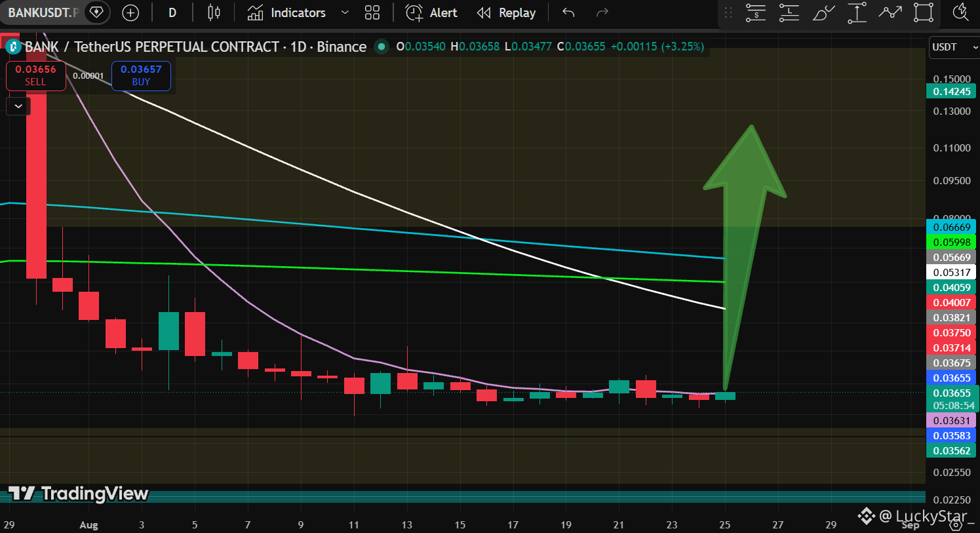Screen dimensions: 980x533
Task: Click the purple 0.03631 price label
Action: [952, 421]
